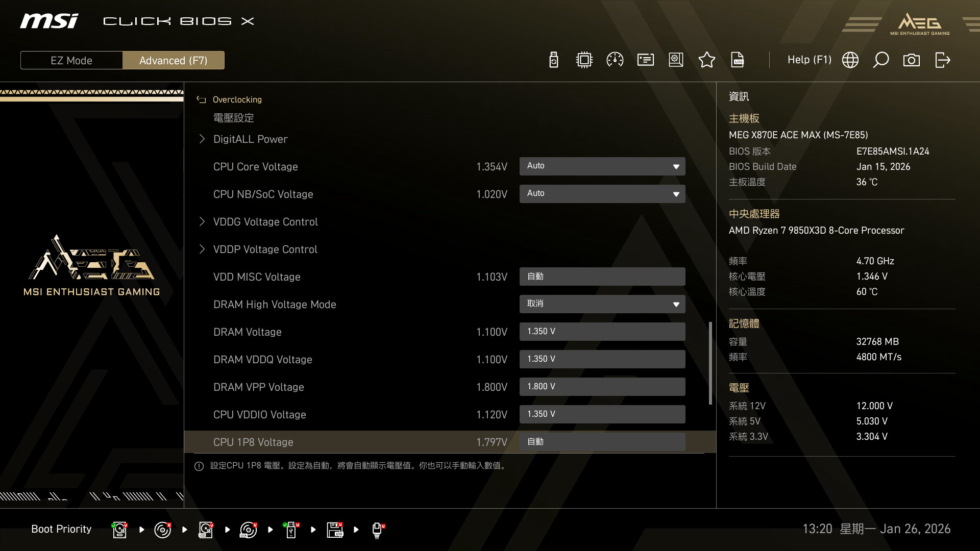Open CPU NB/SoC Voltage dropdown
Image resolution: width=980 pixels, height=551 pixels.
coord(602,194)
